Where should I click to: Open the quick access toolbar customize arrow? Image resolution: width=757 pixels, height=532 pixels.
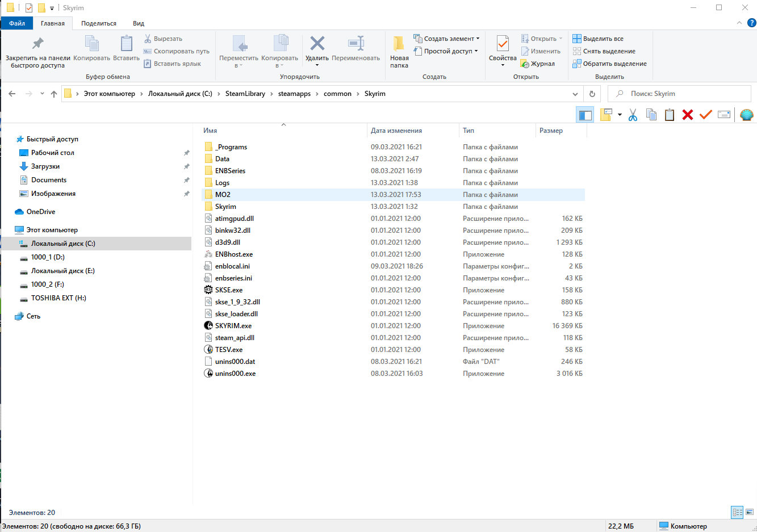tap(52, 9)
